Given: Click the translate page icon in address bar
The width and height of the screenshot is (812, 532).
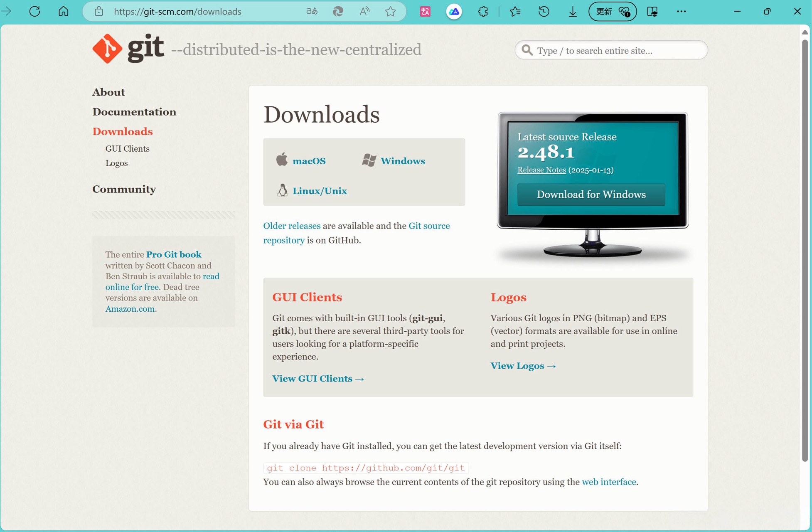Looking at the screenshot, I should click(312, 11).
